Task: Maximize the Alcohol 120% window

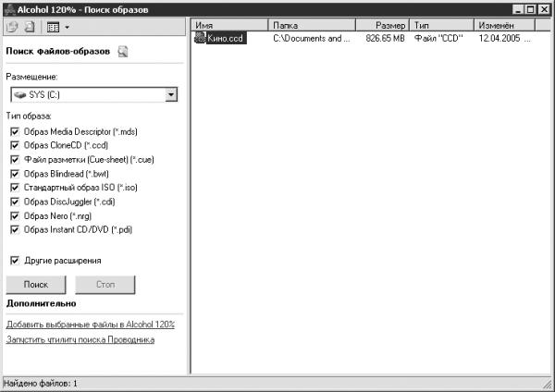Action: 530,9
